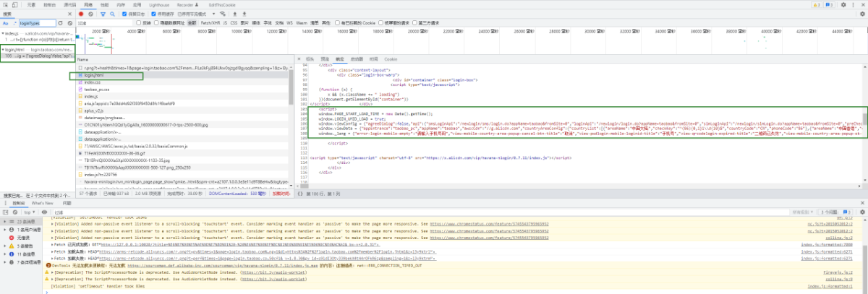
Task: Collapse the index.js search result
Action: [4, 33]
